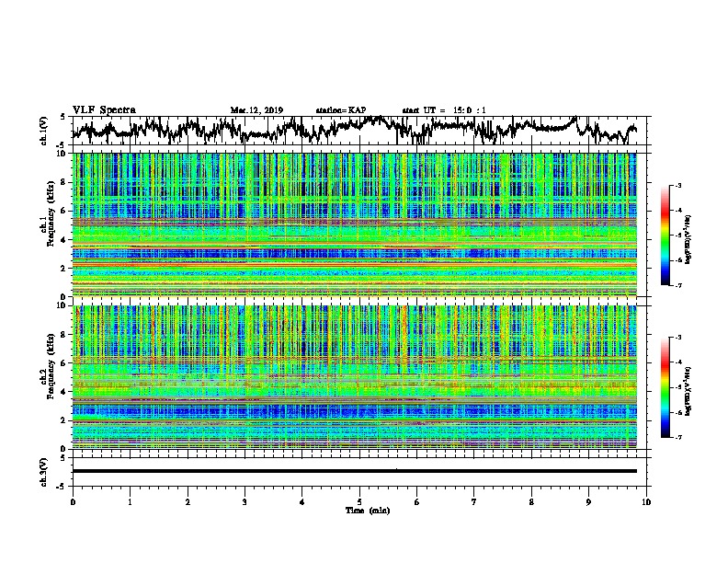Click inside the ch.1 spectrogram panel
728x563 pixels.
(354, 224)
